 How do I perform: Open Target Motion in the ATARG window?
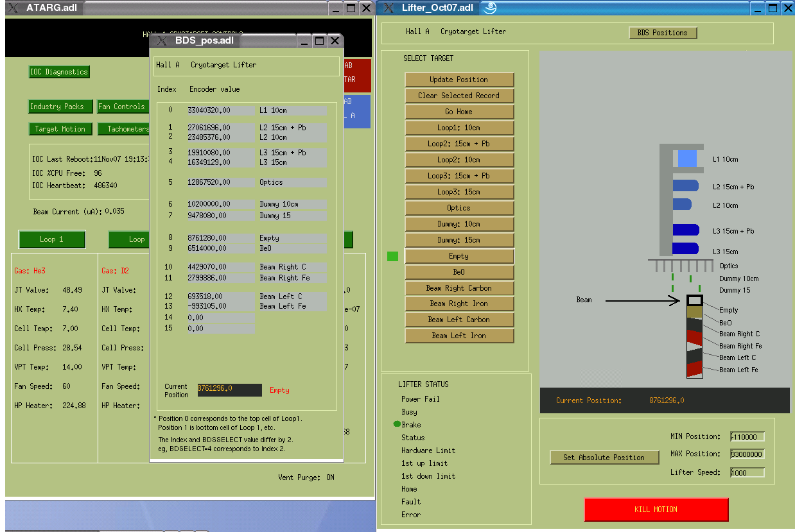[x=60, y=129]
